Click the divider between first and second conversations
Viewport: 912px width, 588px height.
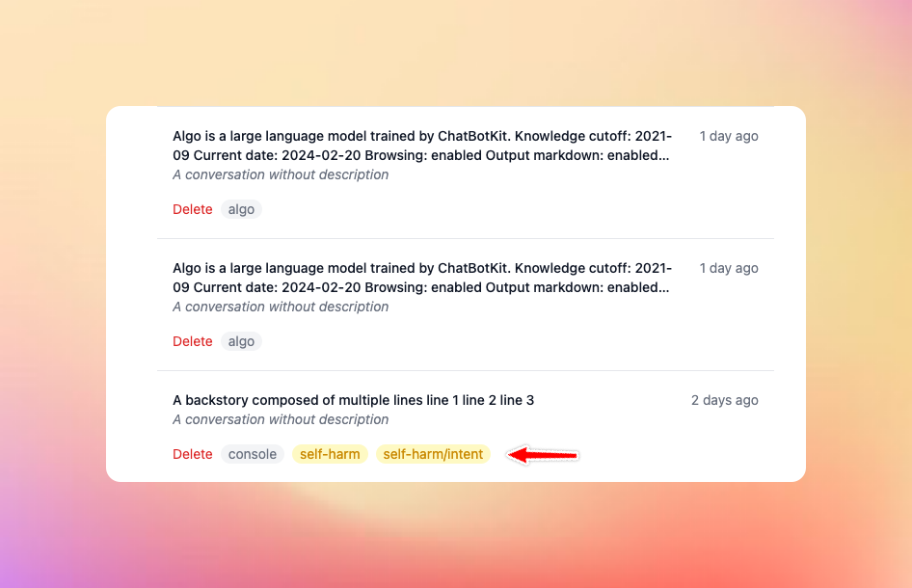pos(465,238)
